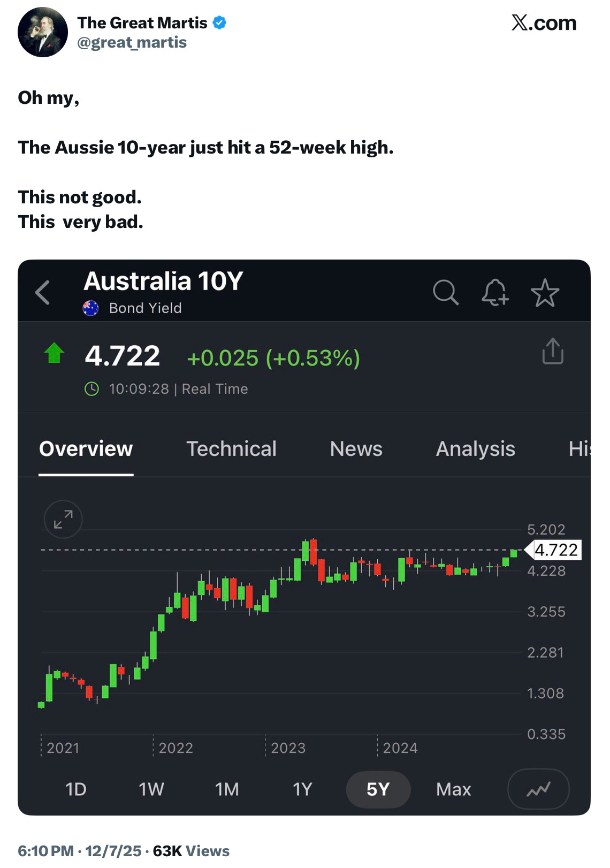610x868 pixels.
Task: Expand the chart to fullscreen
Action: tap(63, 519)
